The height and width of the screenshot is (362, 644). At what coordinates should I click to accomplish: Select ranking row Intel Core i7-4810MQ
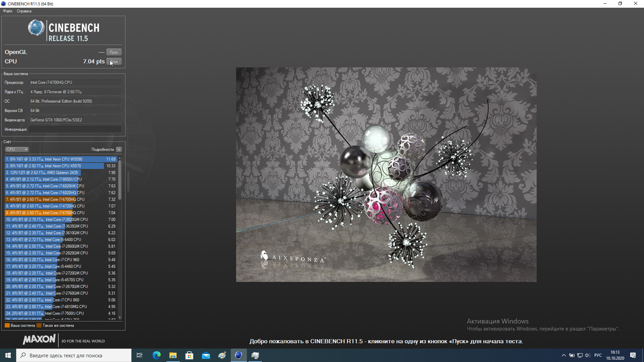[x=61, y=307]
